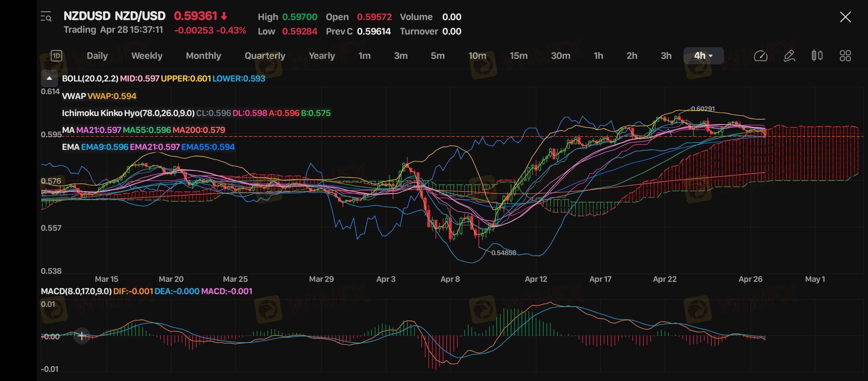Select the 1h timeframe
Image resolution: width=868 pixels, height=381 pixels.
pos(598,56)
